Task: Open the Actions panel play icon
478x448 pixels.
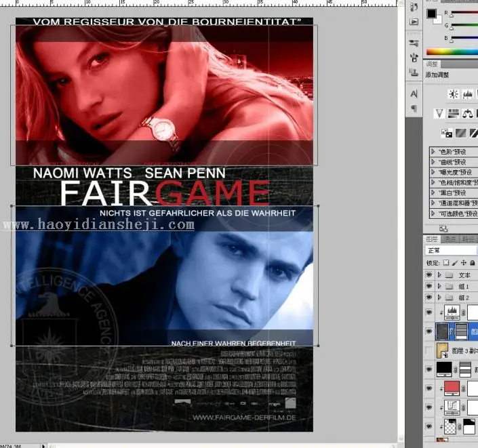Action: (414, 22)
